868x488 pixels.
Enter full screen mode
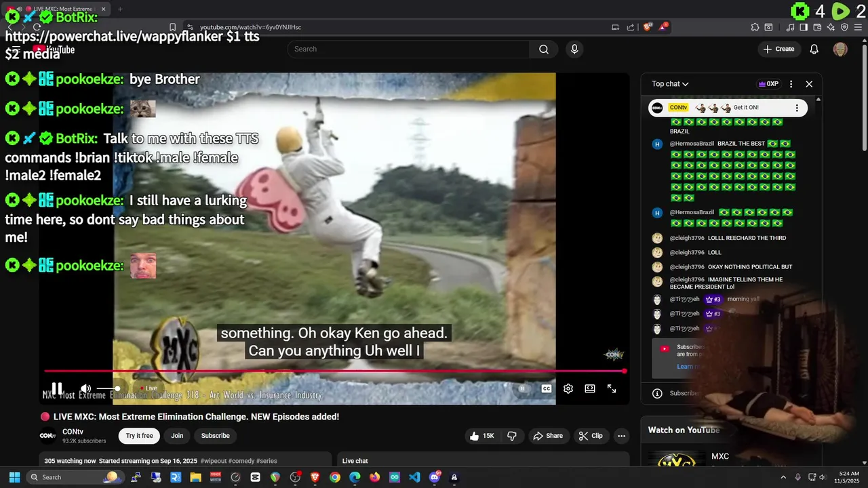612,388
